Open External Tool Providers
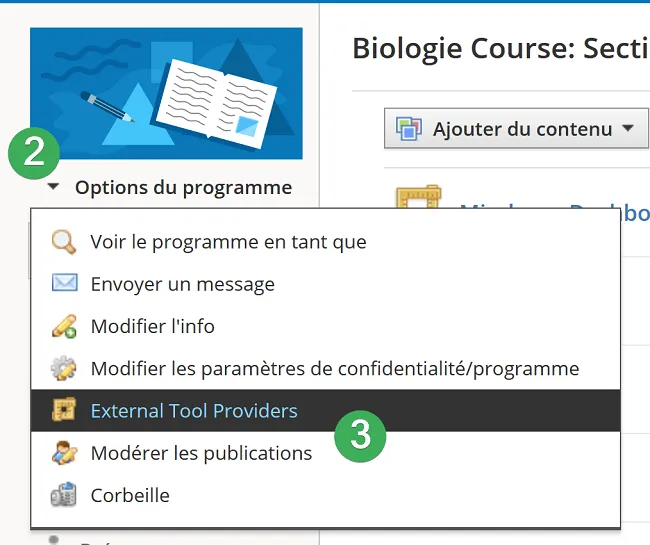Viewport: 650px width, 545px height. tap(194, 411)
